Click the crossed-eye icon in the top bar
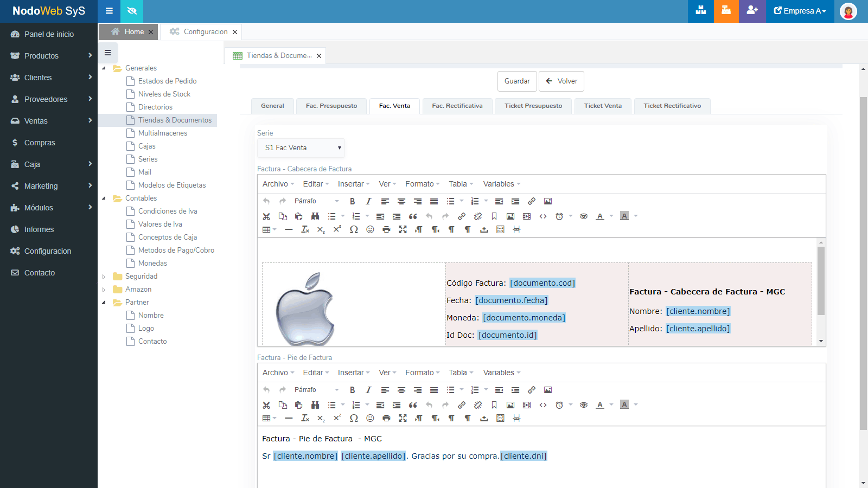The image size is (868, 488). [132, 11]
